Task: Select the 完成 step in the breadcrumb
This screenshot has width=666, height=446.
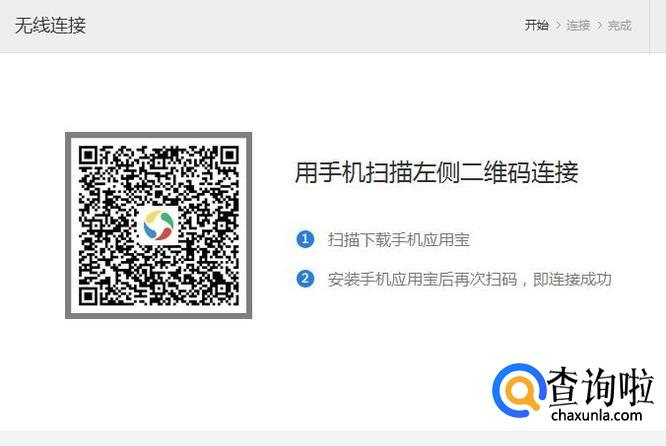Action: (620, 25)
